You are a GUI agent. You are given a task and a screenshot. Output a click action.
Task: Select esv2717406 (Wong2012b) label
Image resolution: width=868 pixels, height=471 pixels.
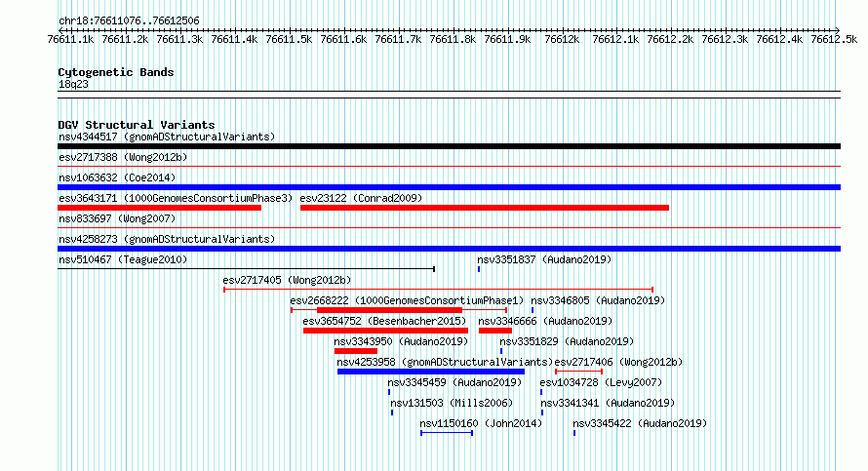pos(618,362)
